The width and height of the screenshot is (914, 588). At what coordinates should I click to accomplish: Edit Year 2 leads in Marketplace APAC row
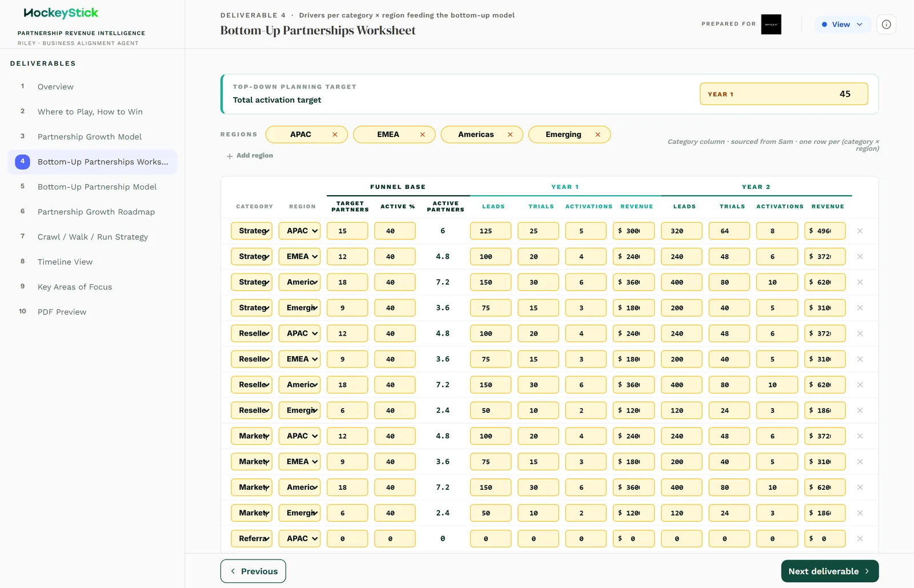click(682, 436)
